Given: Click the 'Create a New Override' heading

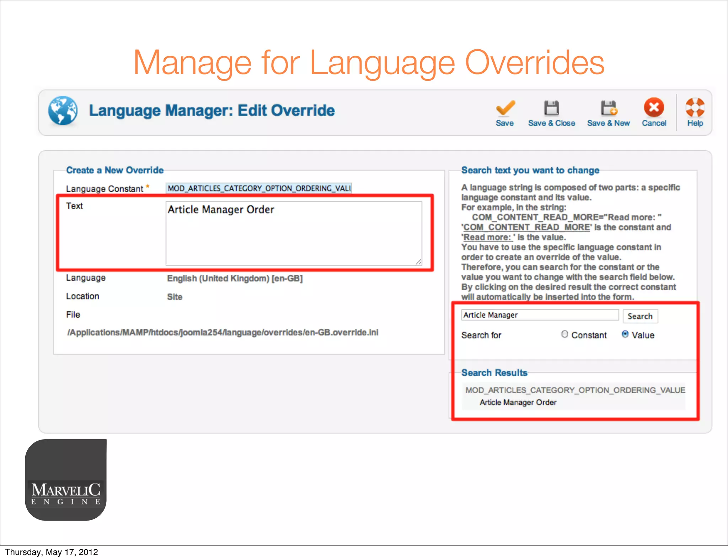Looking at the screenshot, I should point(115,170).
